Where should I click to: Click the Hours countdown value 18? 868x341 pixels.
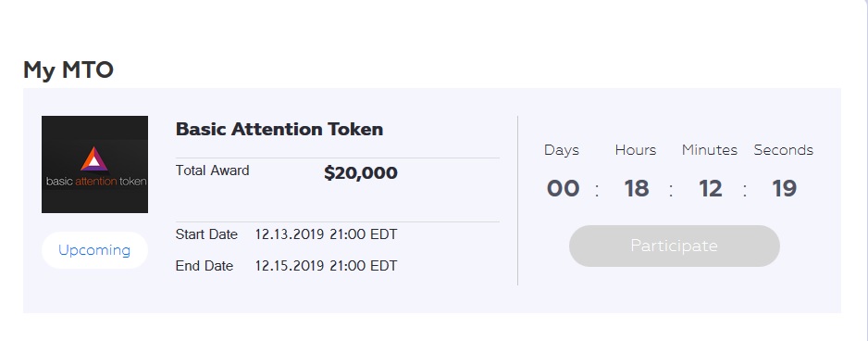[637, 188]
